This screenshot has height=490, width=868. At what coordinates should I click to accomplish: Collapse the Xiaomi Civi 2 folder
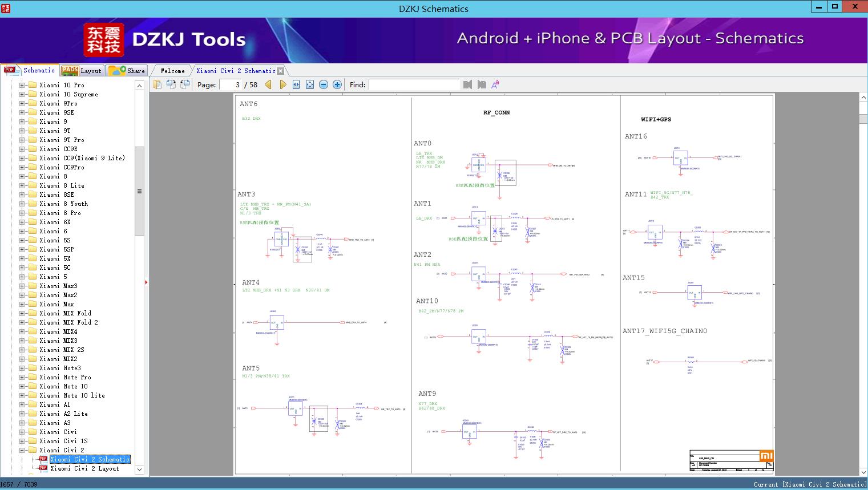tap(22, 450)
